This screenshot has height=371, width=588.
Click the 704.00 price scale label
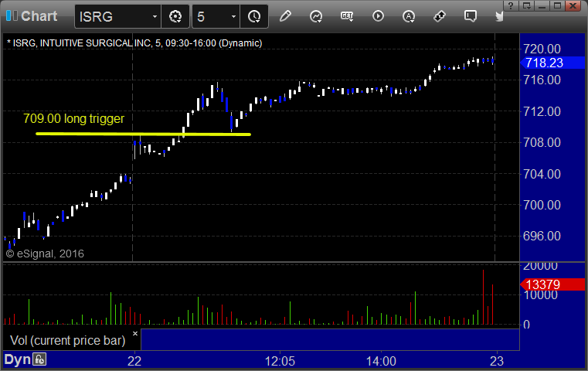tap(542, 174)
